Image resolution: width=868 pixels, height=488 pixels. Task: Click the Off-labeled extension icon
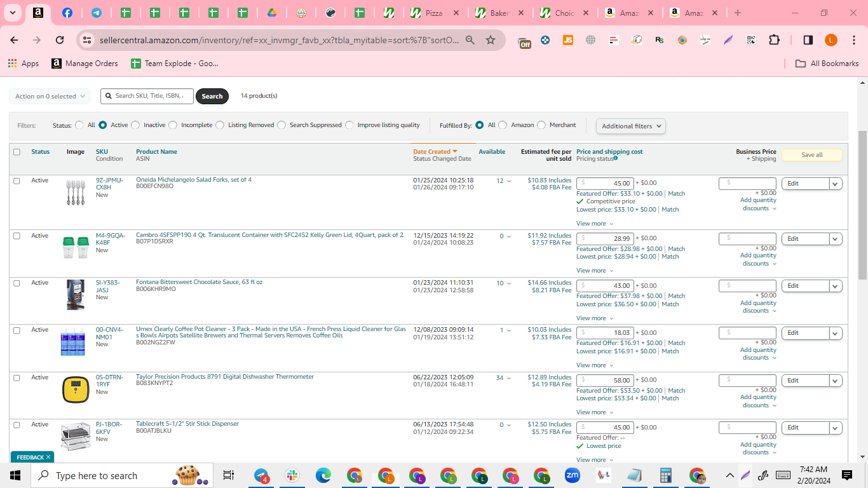[x=524, y=41]
